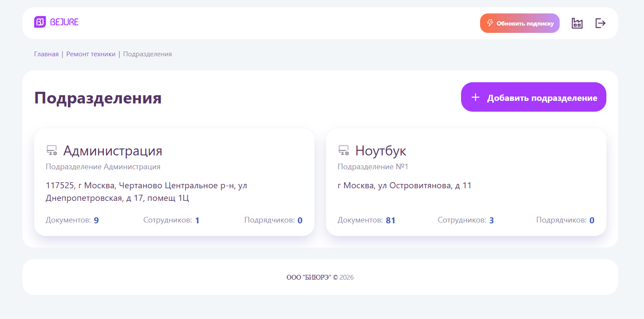The image size is (644, 319).
Task: Click Сотрудников count 1 in Администрация
Action: point(197,220)
